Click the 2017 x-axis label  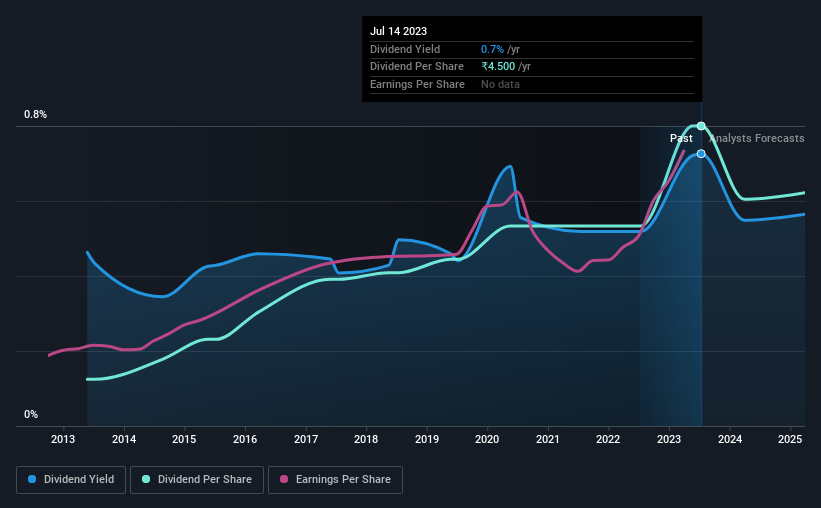[x=306, y=439]
